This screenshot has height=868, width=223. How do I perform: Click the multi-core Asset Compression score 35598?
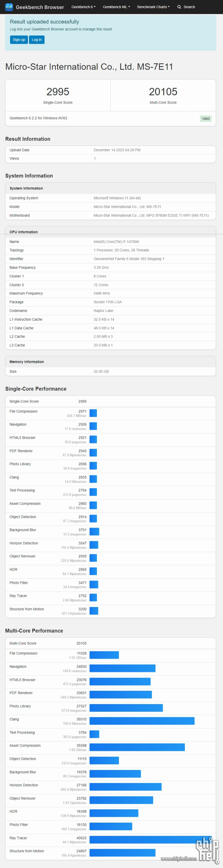pyautogui.click(x=82, y=746)
